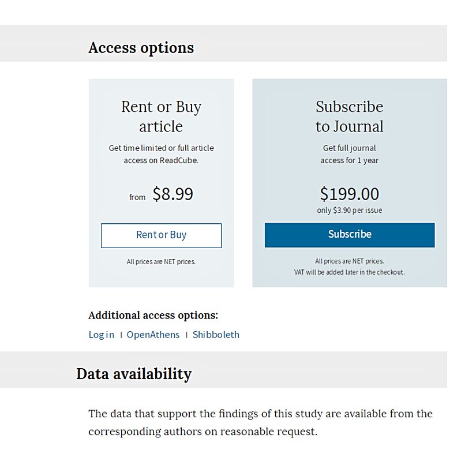Click NET prices note in Subscribe card

tap(349, 261)
